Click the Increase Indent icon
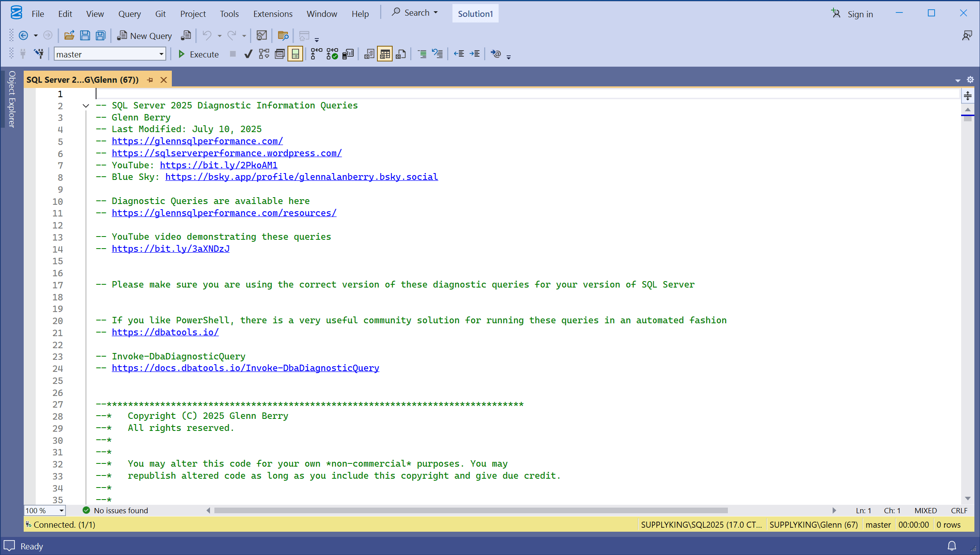This screenshot has width=980, height=555. [x=475, y=54]
